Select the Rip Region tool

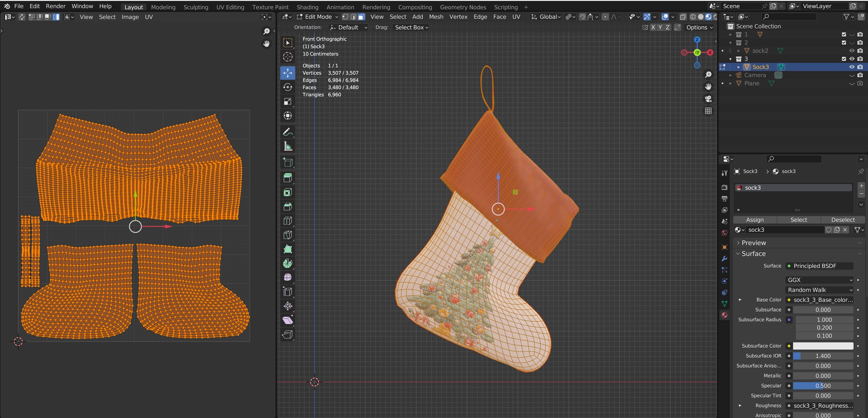tap(288, 334)
